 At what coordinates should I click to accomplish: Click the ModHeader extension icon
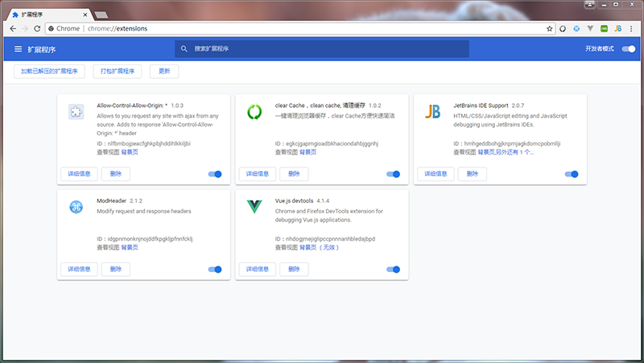click(x=76, y=207)
